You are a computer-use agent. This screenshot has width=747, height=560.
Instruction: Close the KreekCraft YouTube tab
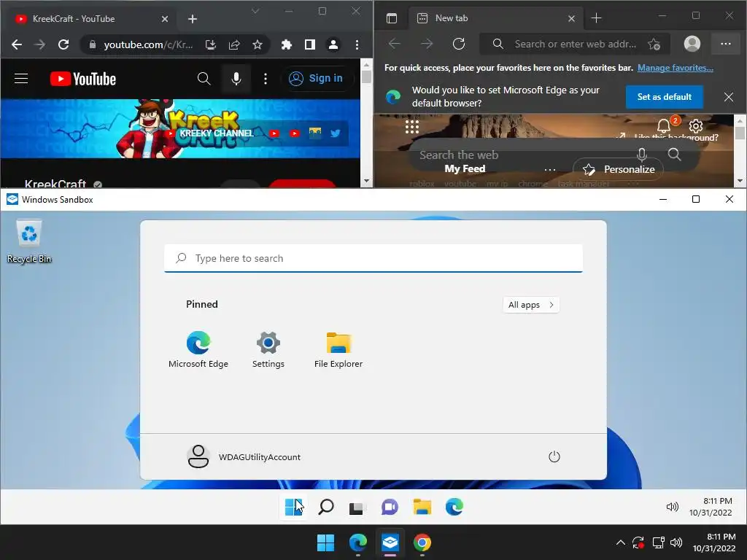(165, 19)
